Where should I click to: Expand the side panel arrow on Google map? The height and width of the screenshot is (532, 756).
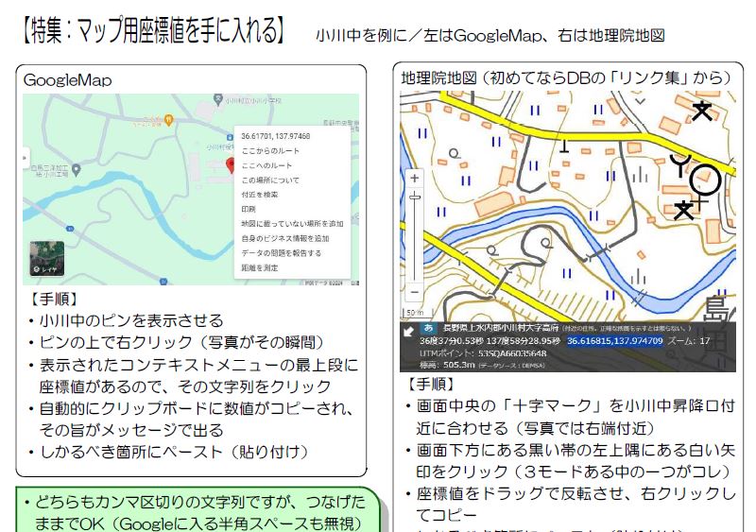[x=26, y=158]
